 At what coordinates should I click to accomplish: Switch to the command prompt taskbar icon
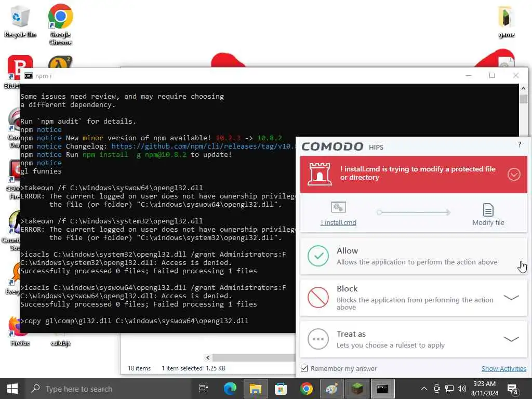click(x=382, y=389)
